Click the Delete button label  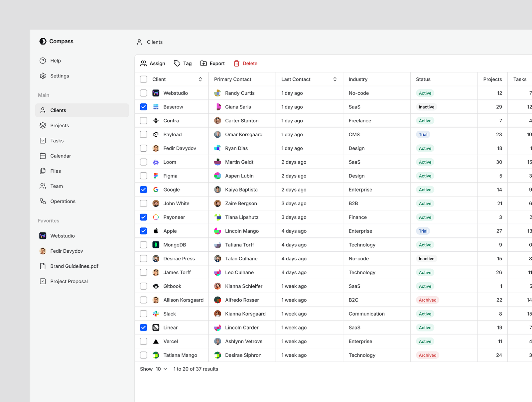coord(250,64)
